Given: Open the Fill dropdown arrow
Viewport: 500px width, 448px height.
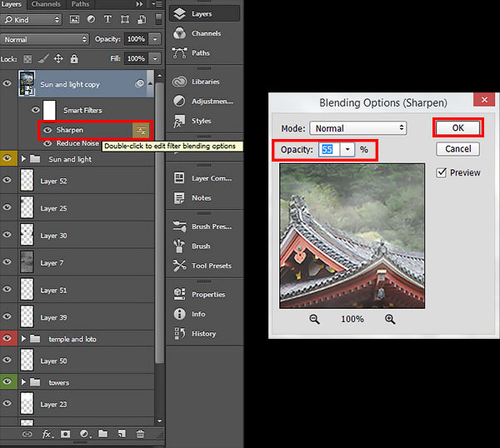Looking at the screenshot, I should click(155, 58).
